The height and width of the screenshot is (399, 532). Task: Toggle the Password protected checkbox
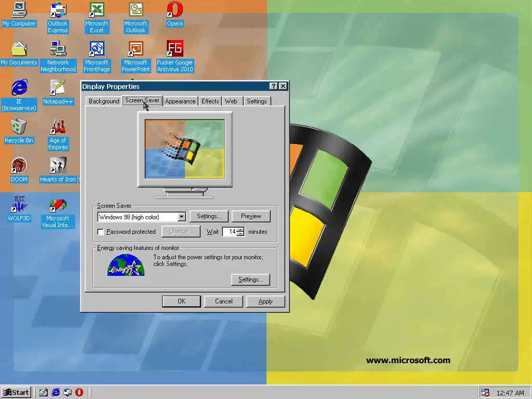[x=101, y=232]
